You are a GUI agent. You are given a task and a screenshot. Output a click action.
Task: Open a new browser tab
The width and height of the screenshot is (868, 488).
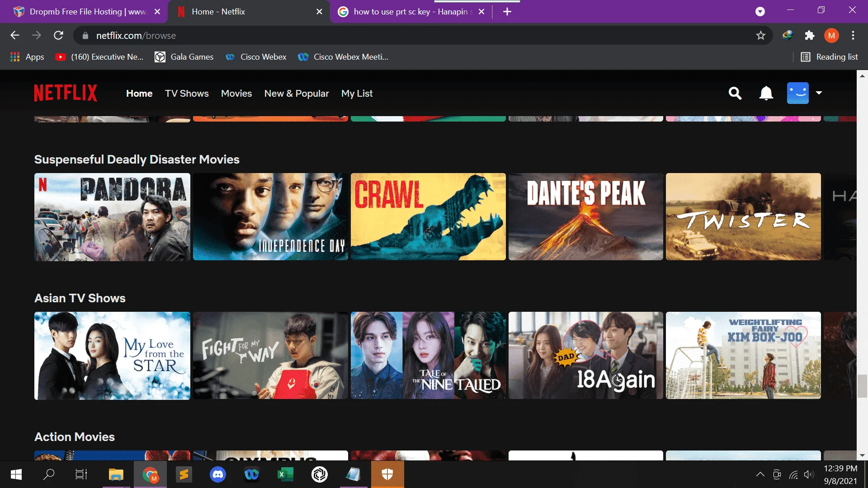coord(507,12)
